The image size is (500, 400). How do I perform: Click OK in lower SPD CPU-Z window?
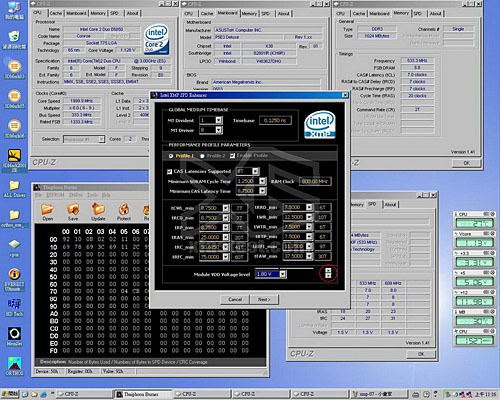tap(421, 354)
